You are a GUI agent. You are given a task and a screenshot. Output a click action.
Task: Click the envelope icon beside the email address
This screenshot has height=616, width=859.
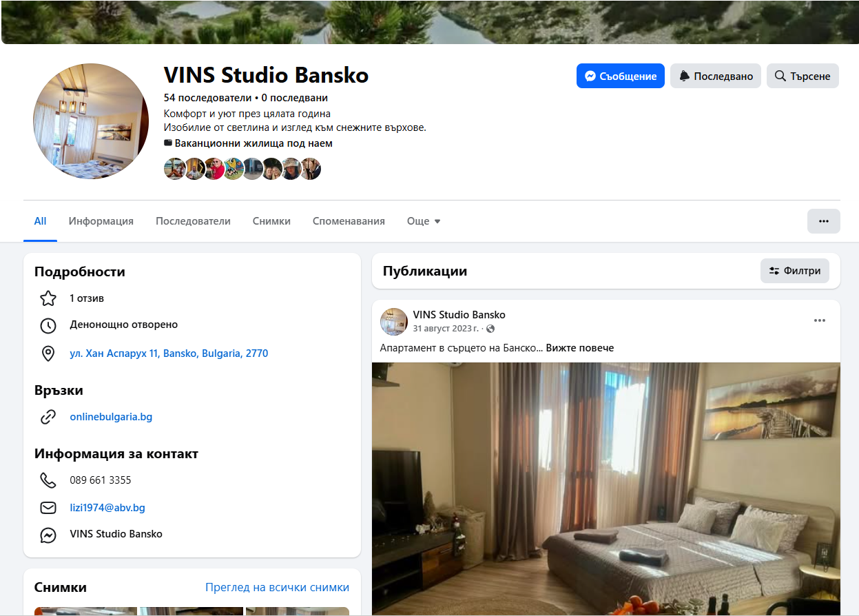pyautogui.click(x=48, y=508)
